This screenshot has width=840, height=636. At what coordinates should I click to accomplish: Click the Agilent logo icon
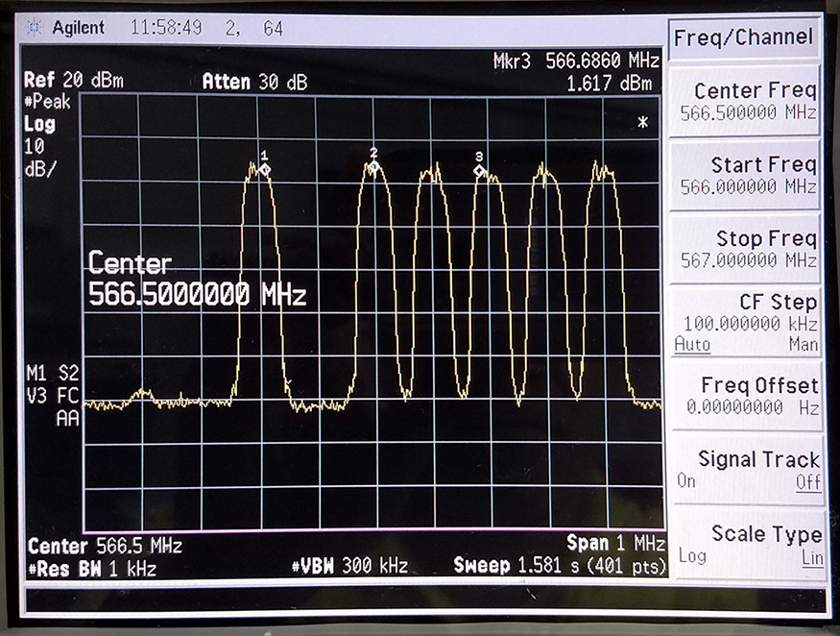pos(35,27)
